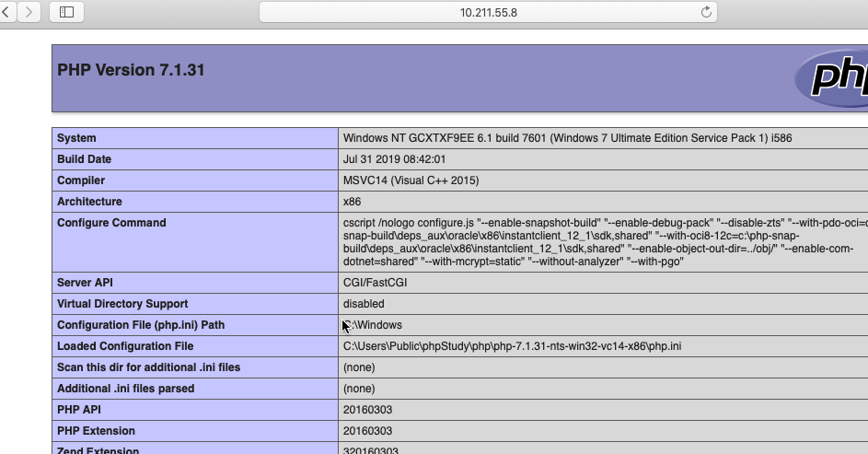Reload the page with the refresh icon
Image resolution: width=868 pixels, height=454 pixels.
pyautogui.click(x=706, y=12)
